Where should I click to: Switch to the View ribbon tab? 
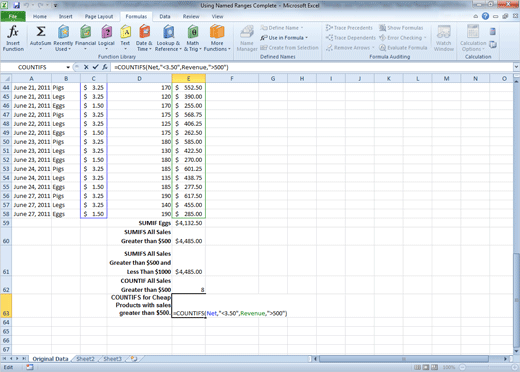click(217, 16)
